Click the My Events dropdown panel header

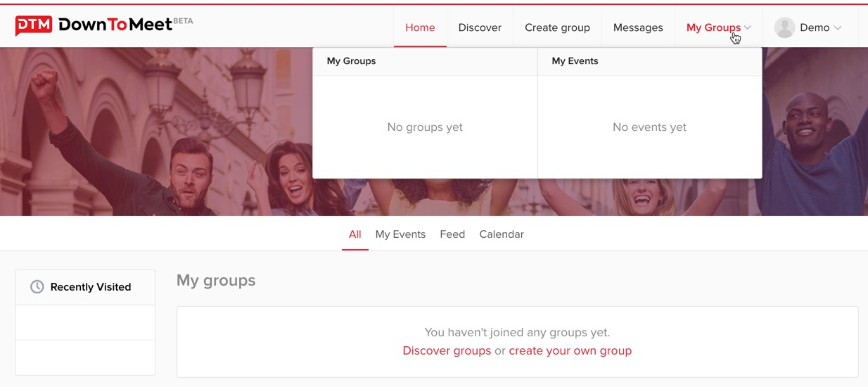click(x=575, y=61)
